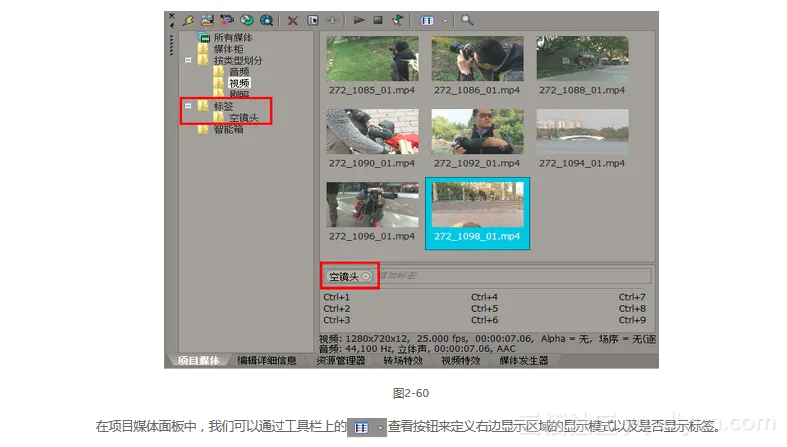Click the highlighted 272_1098_01.mp4 clip
The image size is (787, 447).
click(477, 213)
